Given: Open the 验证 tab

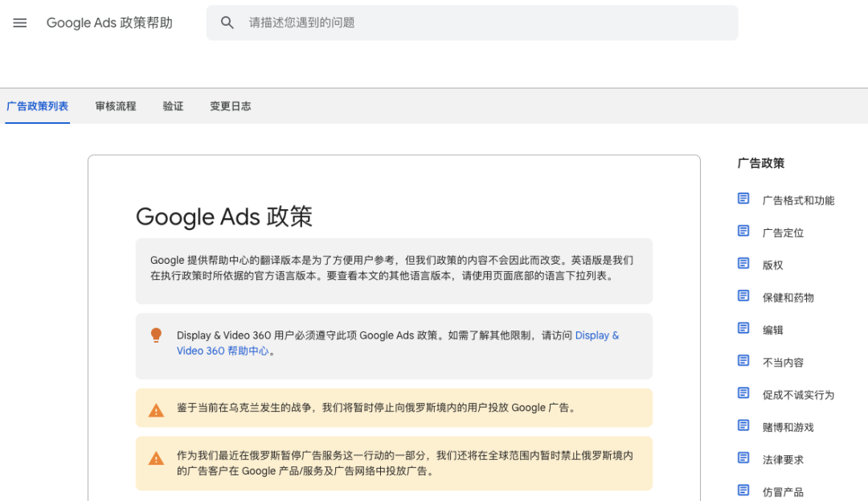Looking at the screenshot, I should click(174, 106).
